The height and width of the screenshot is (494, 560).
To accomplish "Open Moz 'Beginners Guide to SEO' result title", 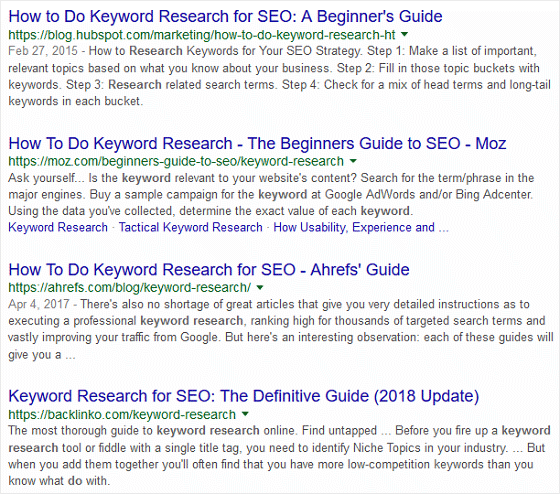I will (257, 143).
